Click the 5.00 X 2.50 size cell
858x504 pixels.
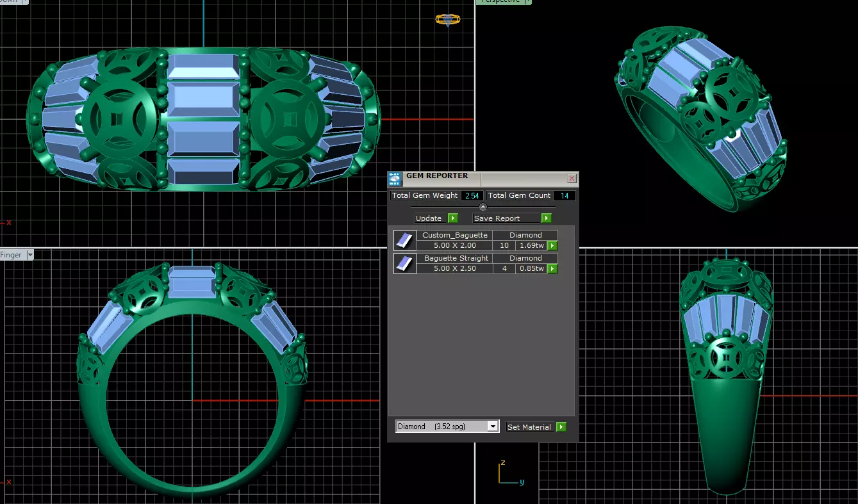tap(455, 268)
